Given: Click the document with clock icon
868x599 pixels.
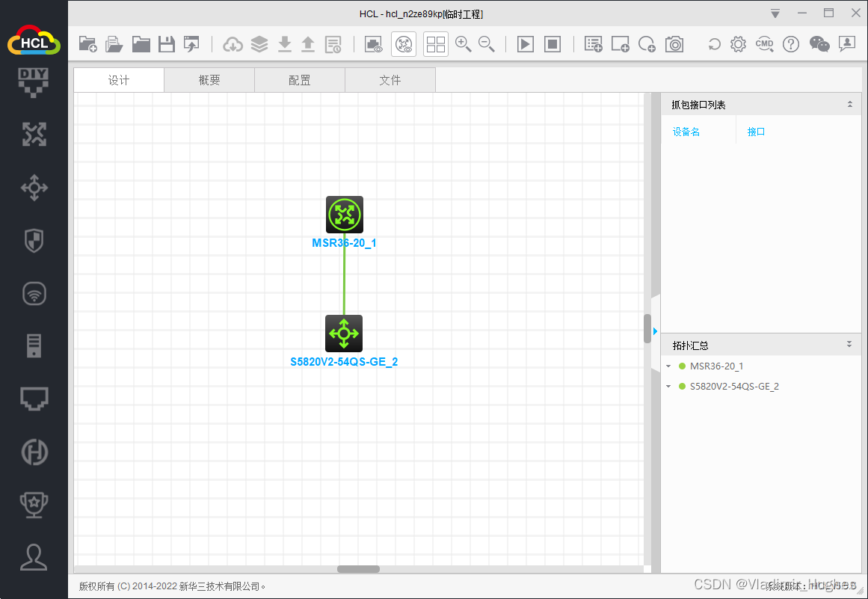Looking at the screenshot, I should [x=333, y=44].
